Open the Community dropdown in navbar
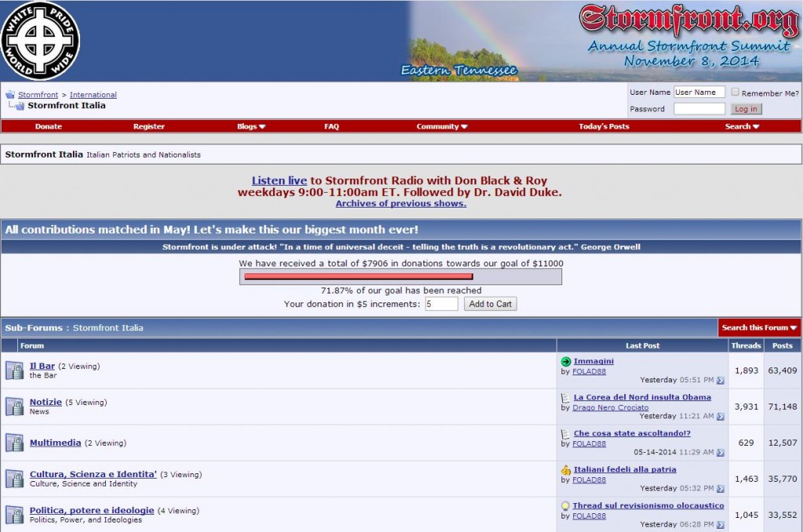 [441, 126]
